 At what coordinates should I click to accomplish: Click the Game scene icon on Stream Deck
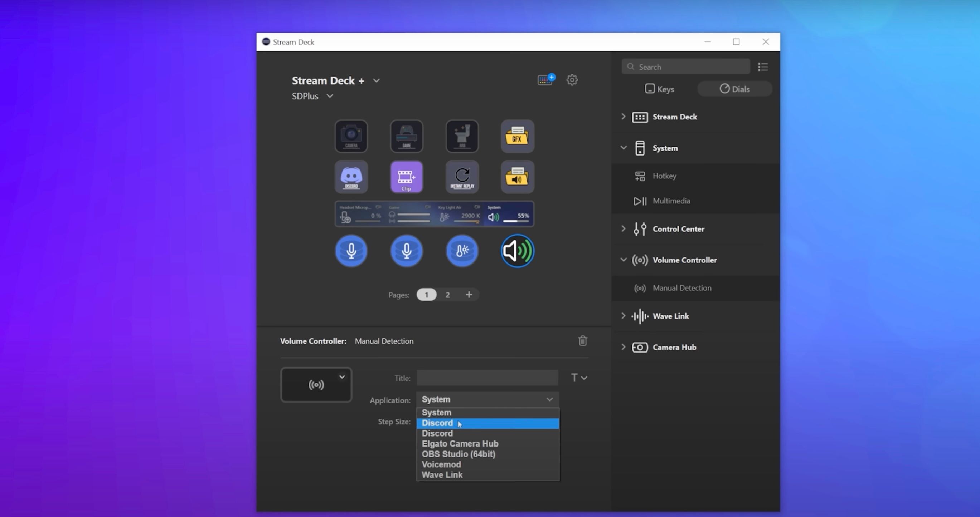click(x=406, y=136)
